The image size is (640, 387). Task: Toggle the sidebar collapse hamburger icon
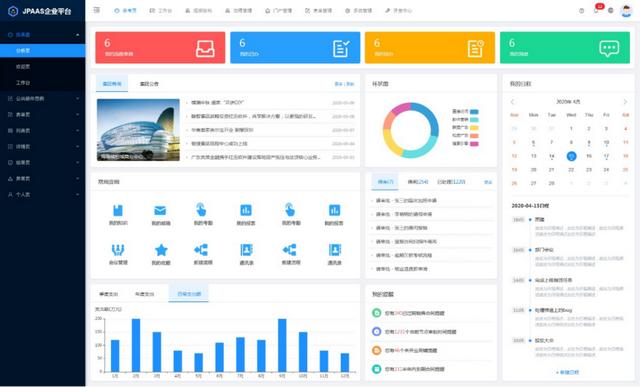[97, 10]
